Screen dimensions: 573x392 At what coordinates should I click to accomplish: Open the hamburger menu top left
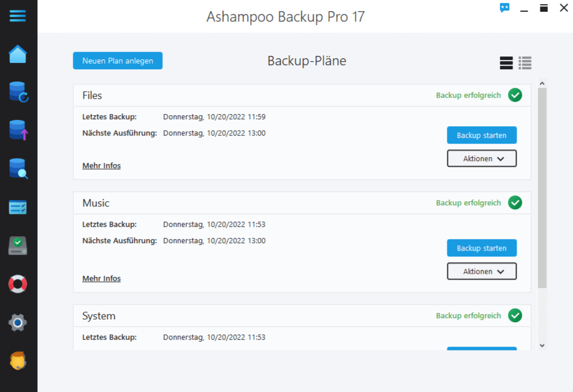[x=18, y=16]
